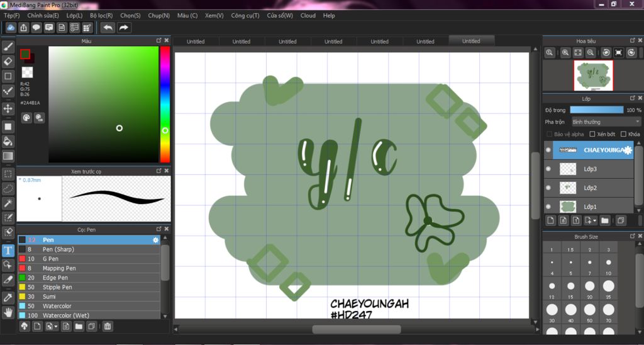Open the color palette icon in color panel

click(26, 118)
